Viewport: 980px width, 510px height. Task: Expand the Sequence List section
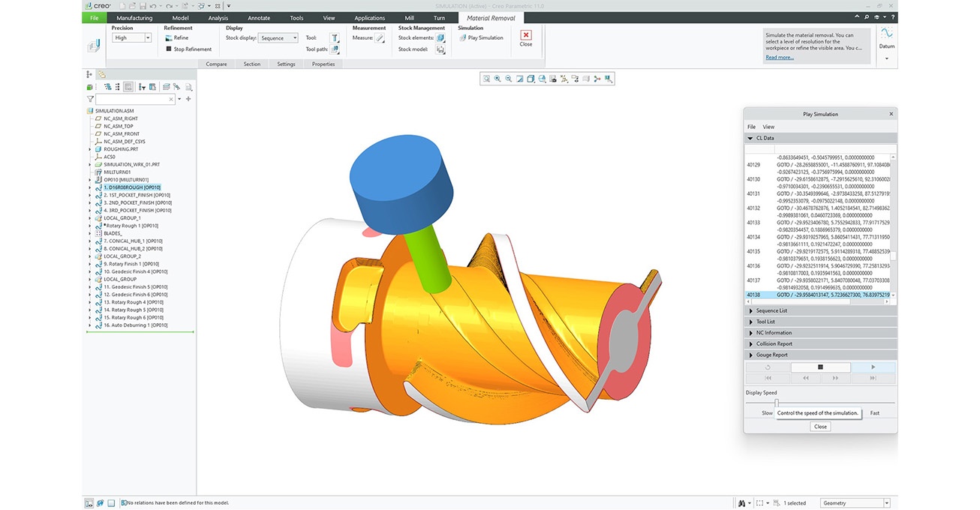click(x=820, y=310)
